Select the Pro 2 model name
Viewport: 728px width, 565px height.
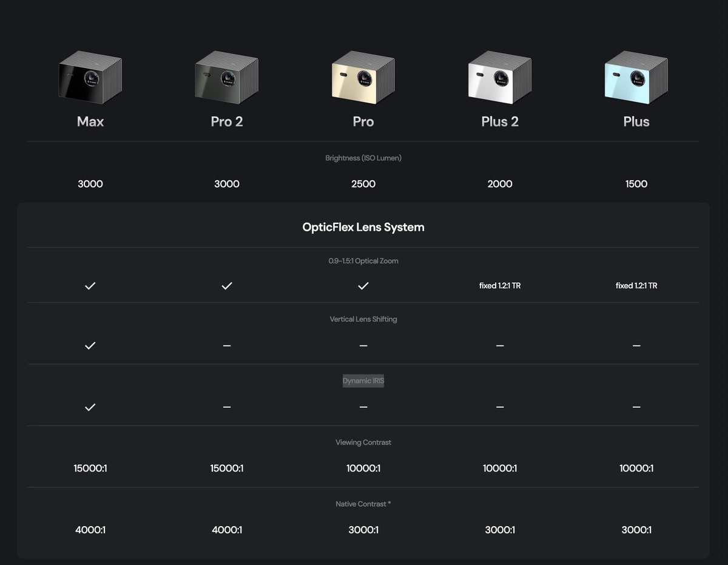click(227, 121)
